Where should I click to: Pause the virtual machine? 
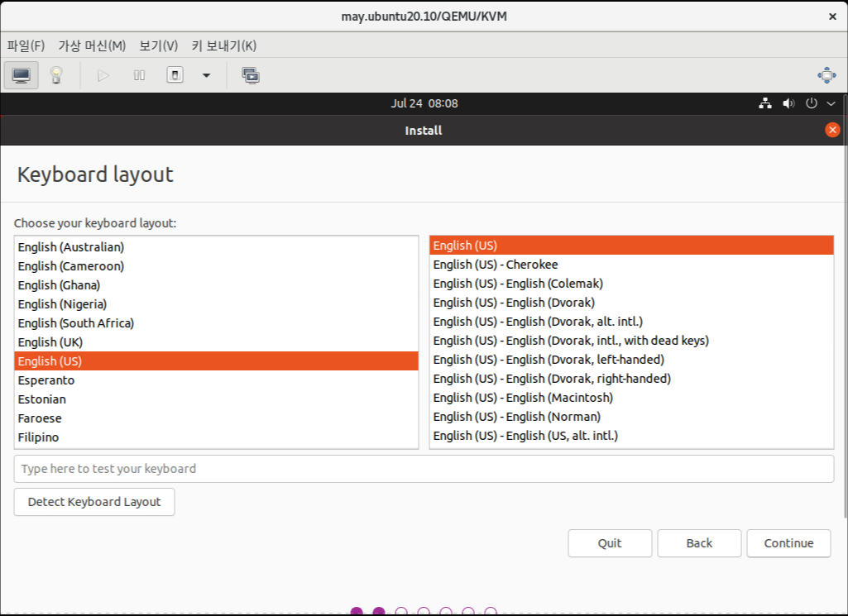[x=139, y=75]
